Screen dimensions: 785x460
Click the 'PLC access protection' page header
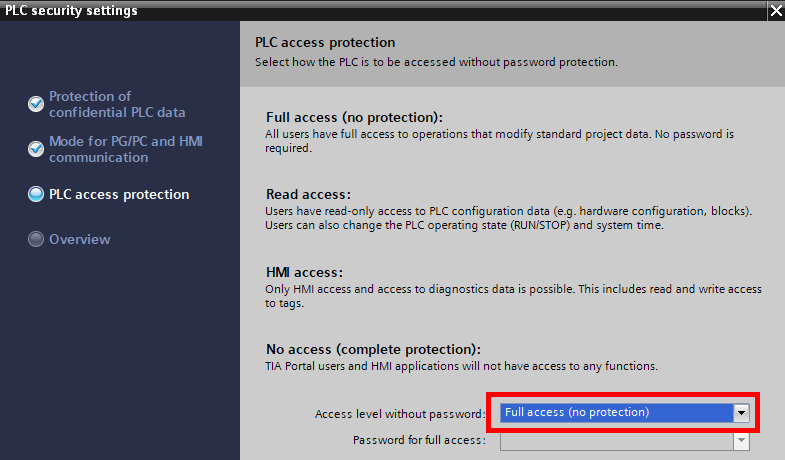pos(325,43)
